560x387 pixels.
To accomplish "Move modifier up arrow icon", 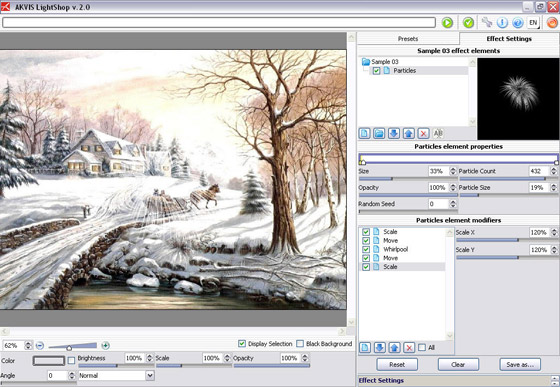I will pyautogui.click(x=394, y=347).
